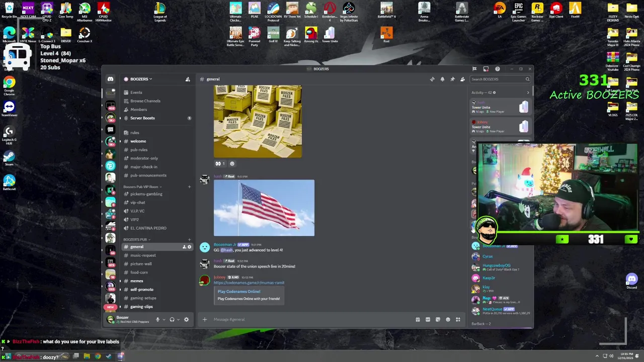Open notification settings bell icon
Screen dimensions: 644x362
(x=442, y=79)
